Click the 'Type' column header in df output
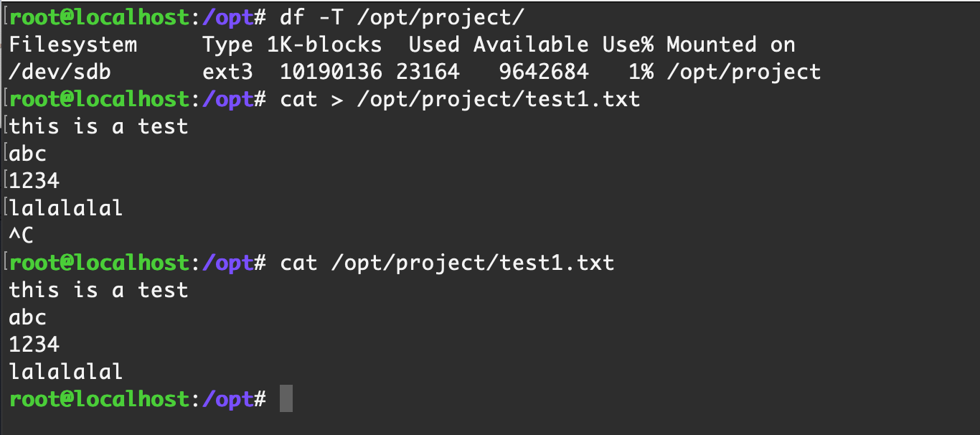 coord(227,45)
